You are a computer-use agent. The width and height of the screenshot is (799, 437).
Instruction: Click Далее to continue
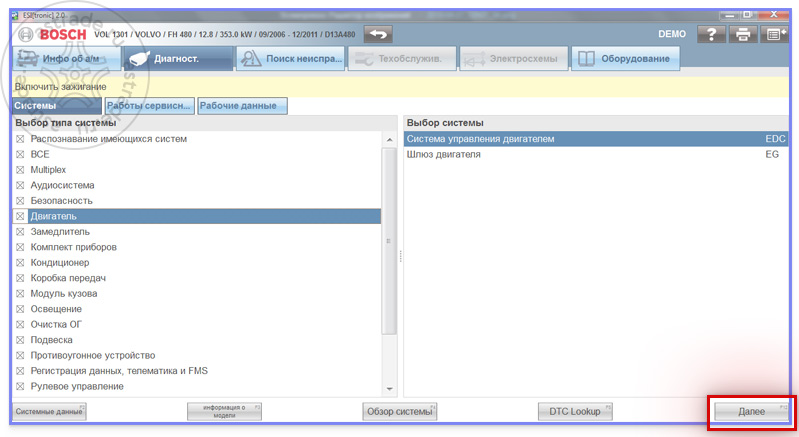[x=751, y=412]
